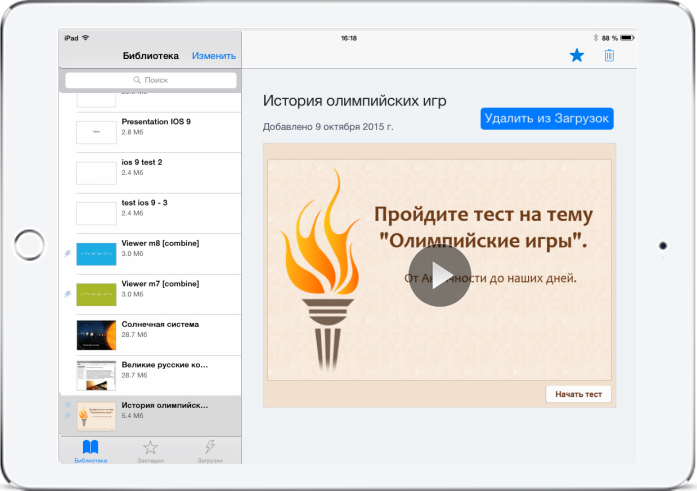The width and height of the screenshot is (697, 491).
Task: Tap the ios 9 test 2 thumbnail
Action: coord(96,173)
